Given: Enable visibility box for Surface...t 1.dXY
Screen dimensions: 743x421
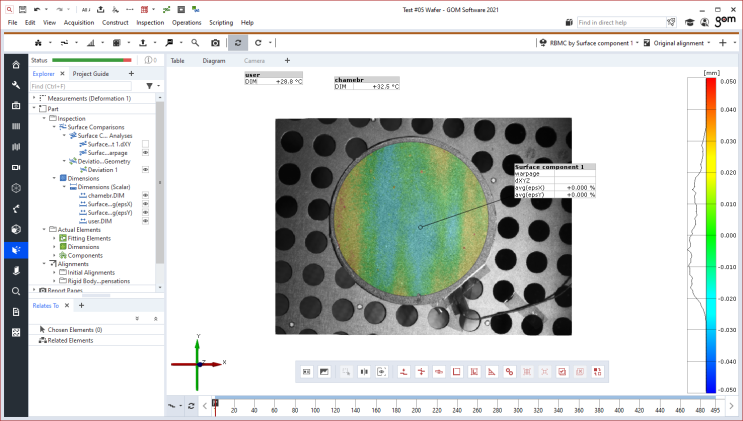Looking at the screenshot, I should 145,144.
